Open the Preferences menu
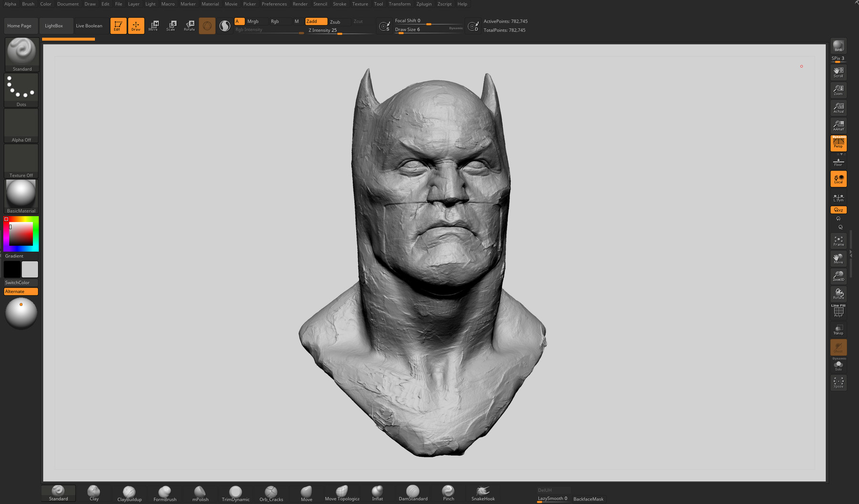Screen dimensions: 859x504 [274, 4]
